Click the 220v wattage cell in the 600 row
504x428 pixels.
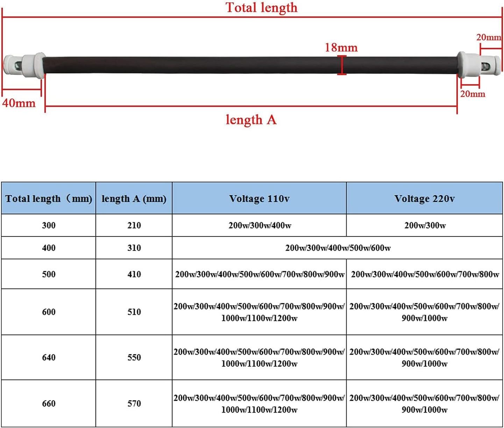pos(425,312)
